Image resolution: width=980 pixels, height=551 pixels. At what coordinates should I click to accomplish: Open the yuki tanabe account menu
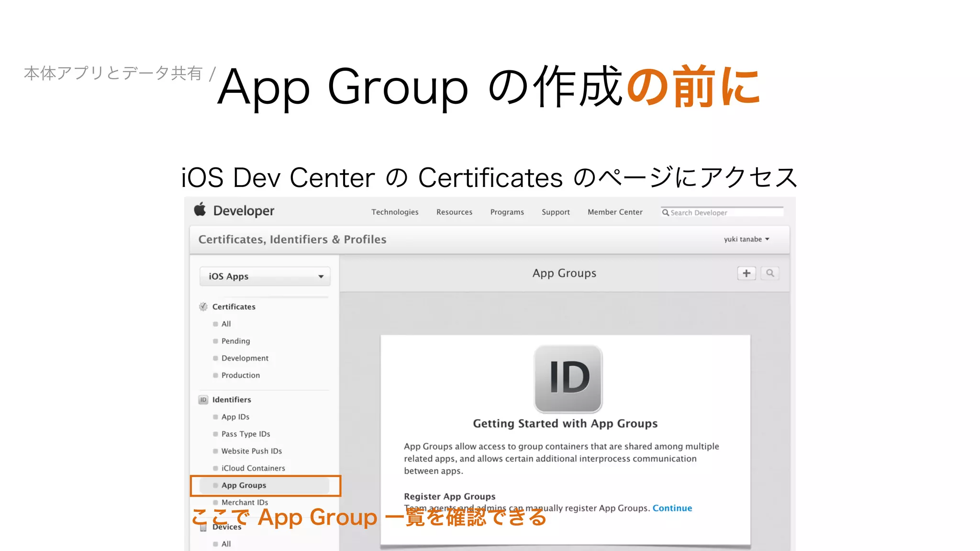[x=746, y=239]
